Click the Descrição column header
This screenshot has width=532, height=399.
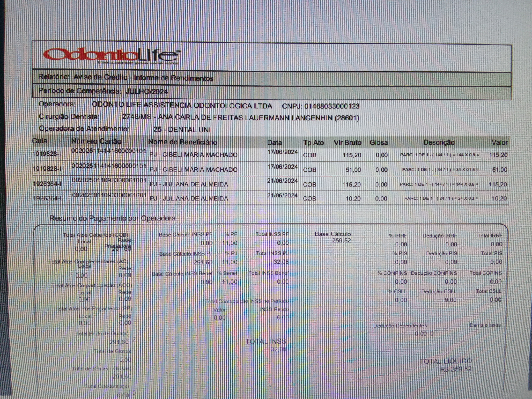439,142
